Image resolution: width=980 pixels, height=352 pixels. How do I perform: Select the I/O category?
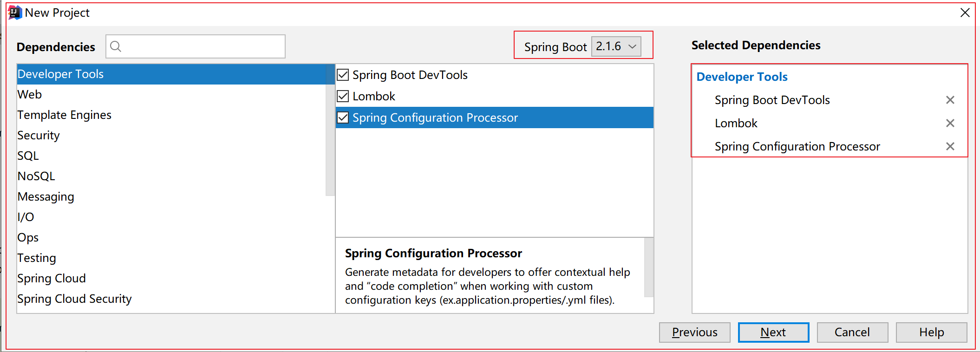click(171, 217)
